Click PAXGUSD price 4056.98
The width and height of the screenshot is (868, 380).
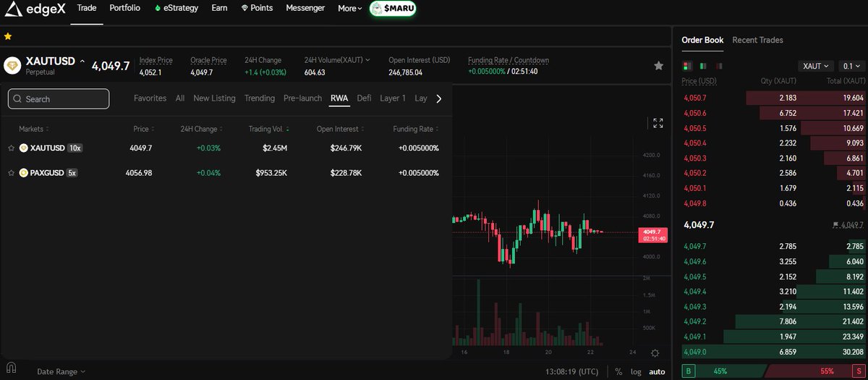click(x=139, y=173)
